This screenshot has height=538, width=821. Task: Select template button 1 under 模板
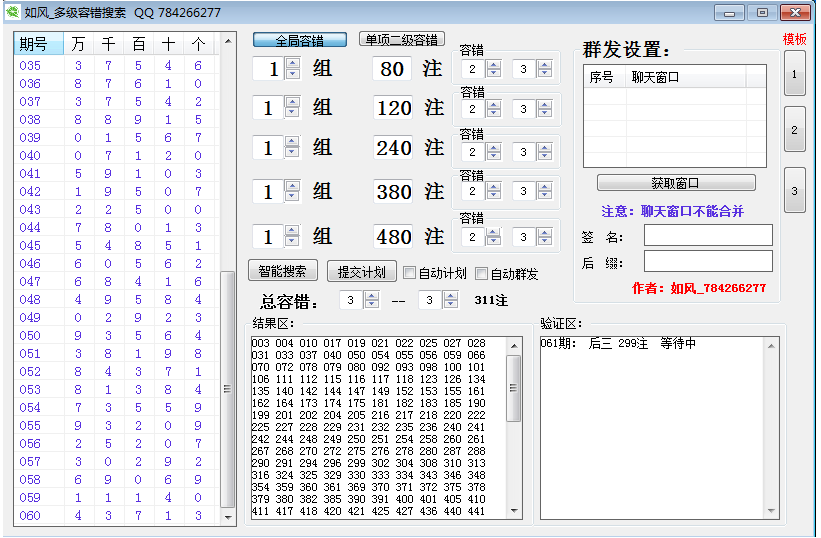pos(794,74)
